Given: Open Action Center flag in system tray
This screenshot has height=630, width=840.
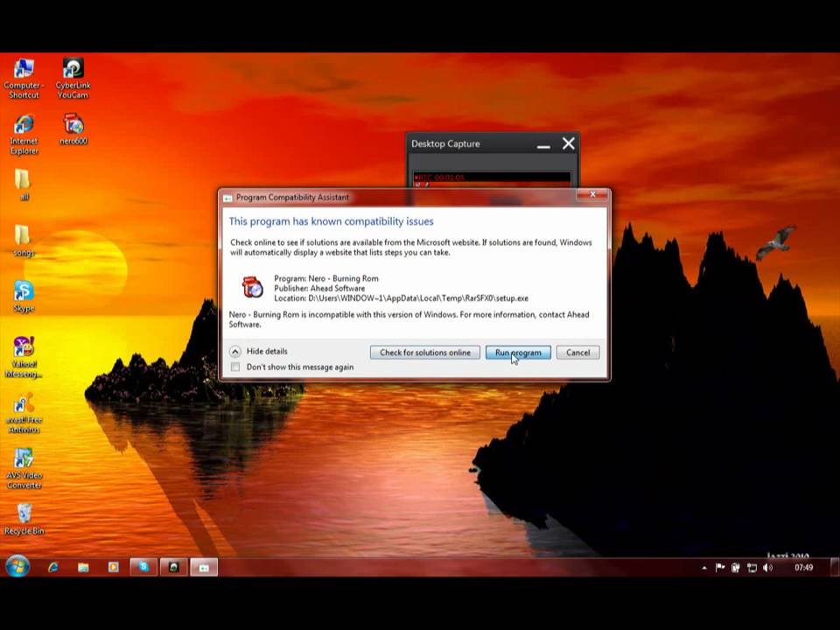Looking at the screenshot, I should [x=720, y=568].
